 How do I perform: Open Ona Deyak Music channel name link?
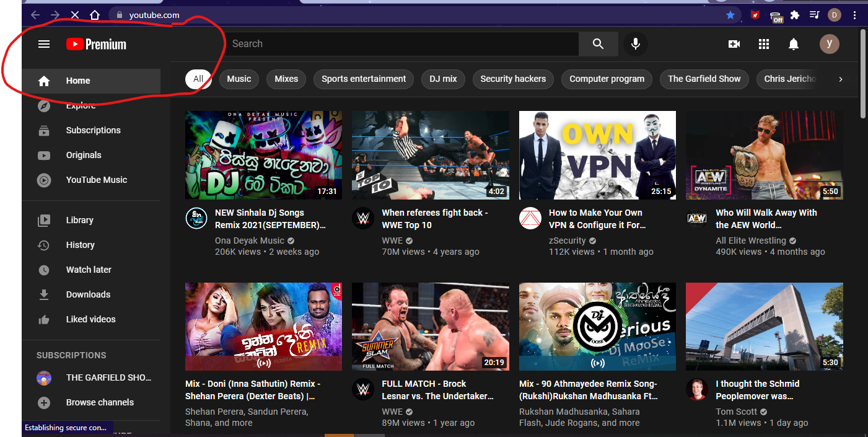(250, 241)
